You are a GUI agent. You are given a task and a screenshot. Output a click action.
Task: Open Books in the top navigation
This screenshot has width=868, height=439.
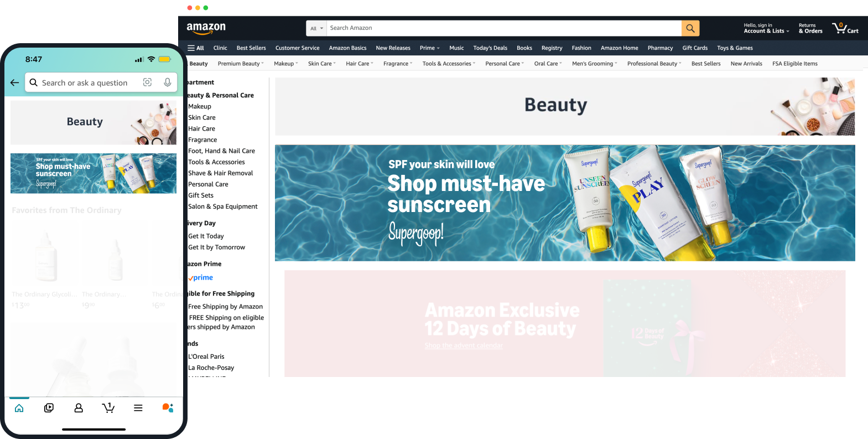[524, 48]
